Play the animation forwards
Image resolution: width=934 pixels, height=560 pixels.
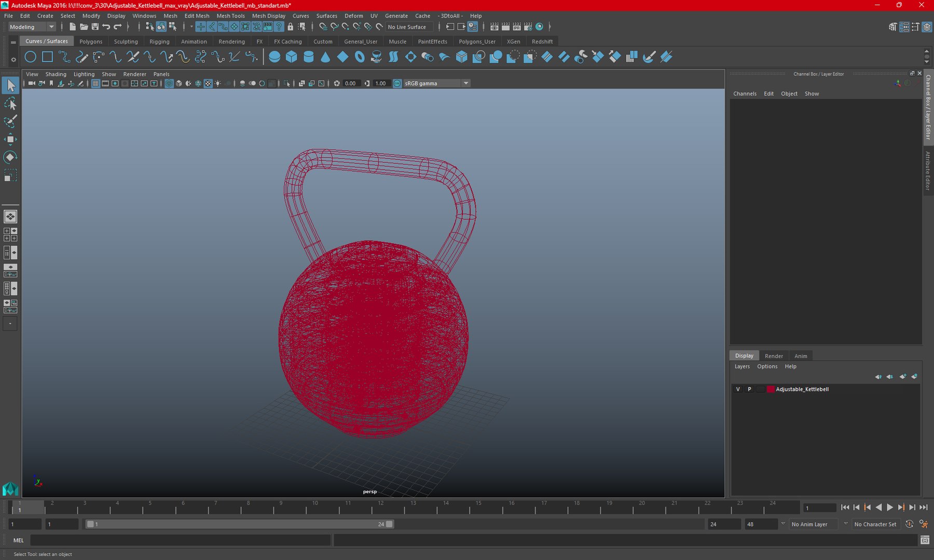(x=890, y=508)
